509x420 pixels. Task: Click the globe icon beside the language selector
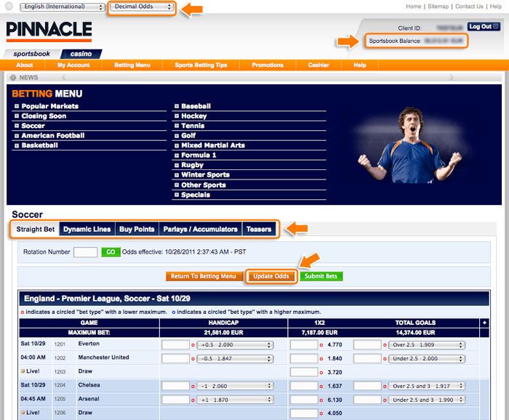tap(9, 6)
